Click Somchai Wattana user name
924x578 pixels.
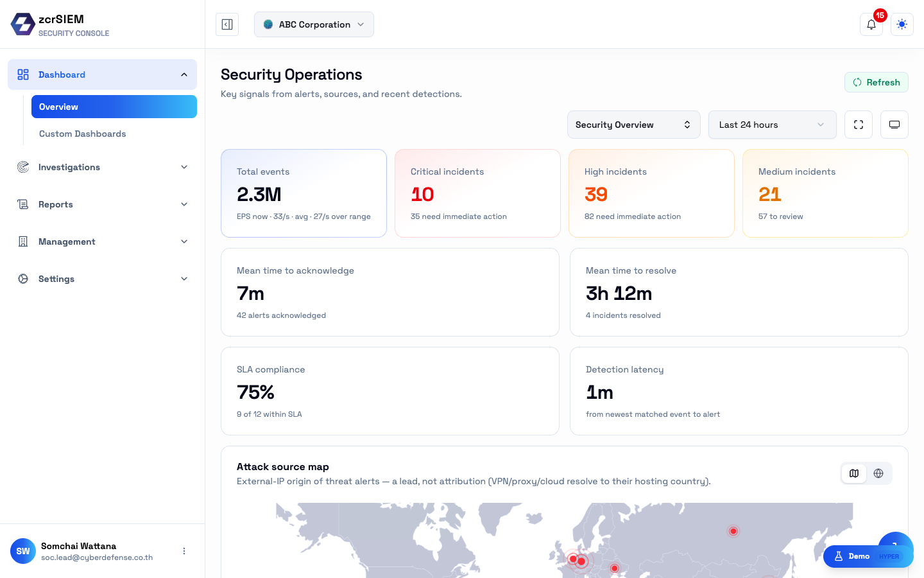(78, 546)
